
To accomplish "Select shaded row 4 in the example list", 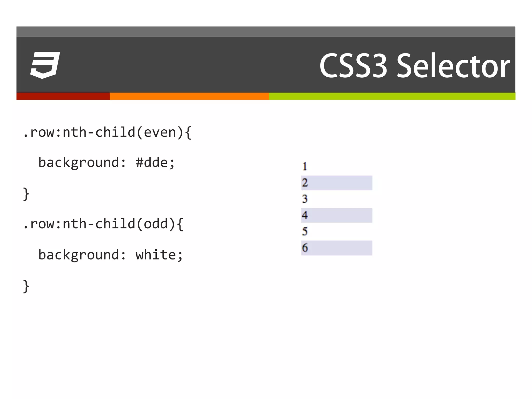I will pyautogui.click(x=336, y=215).
